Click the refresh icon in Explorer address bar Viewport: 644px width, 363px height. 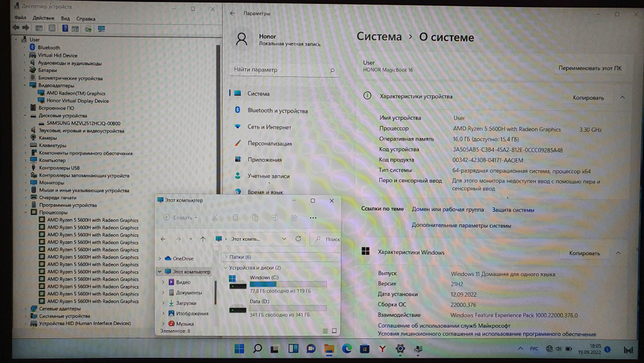298,239
